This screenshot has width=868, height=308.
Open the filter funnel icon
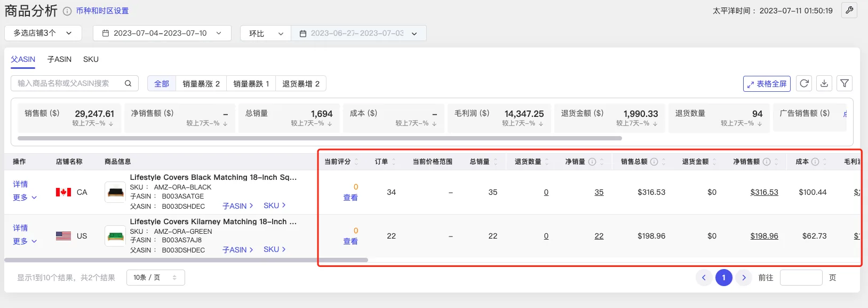click(x=845, y=83)
